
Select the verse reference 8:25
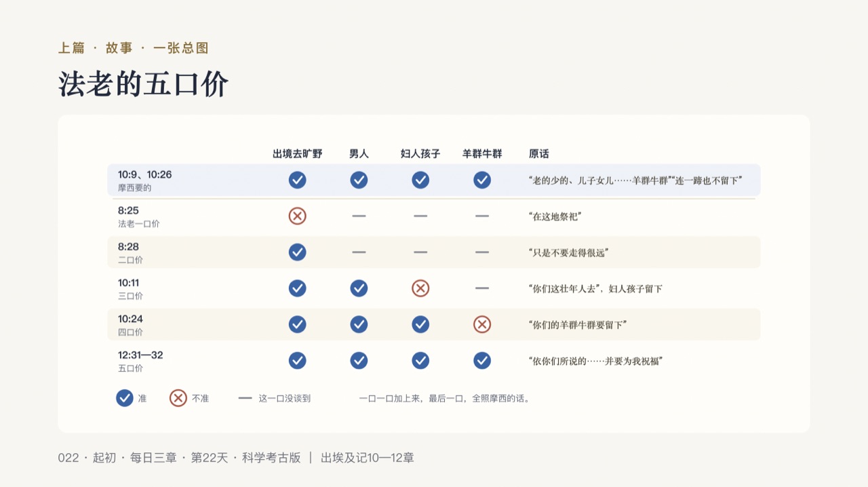(x=128, y=210)
